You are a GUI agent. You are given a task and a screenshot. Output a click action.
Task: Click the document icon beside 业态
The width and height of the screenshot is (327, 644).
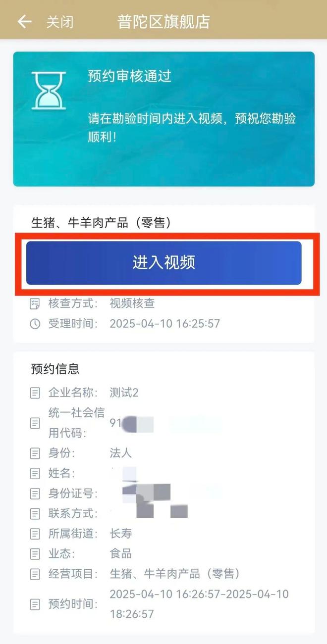pos(35,553)
